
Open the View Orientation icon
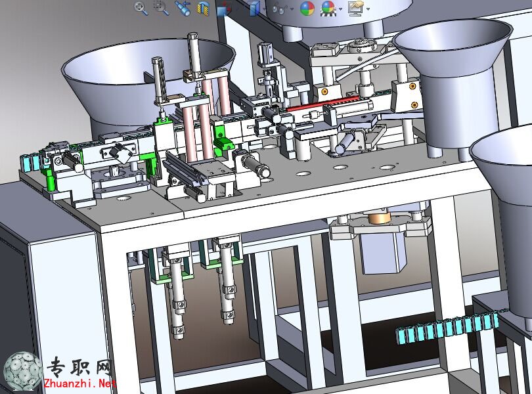click(223, 9)
